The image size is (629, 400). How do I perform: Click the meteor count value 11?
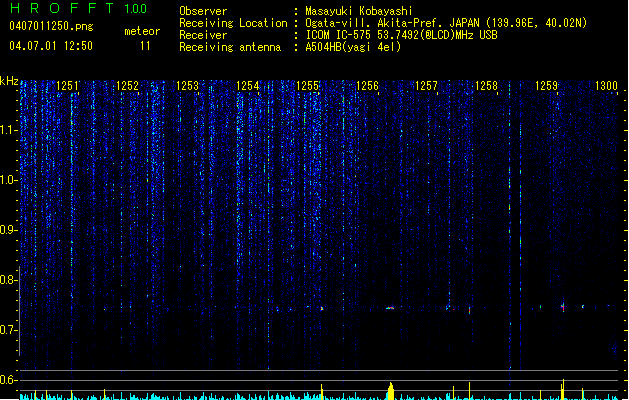click(145, 46)
